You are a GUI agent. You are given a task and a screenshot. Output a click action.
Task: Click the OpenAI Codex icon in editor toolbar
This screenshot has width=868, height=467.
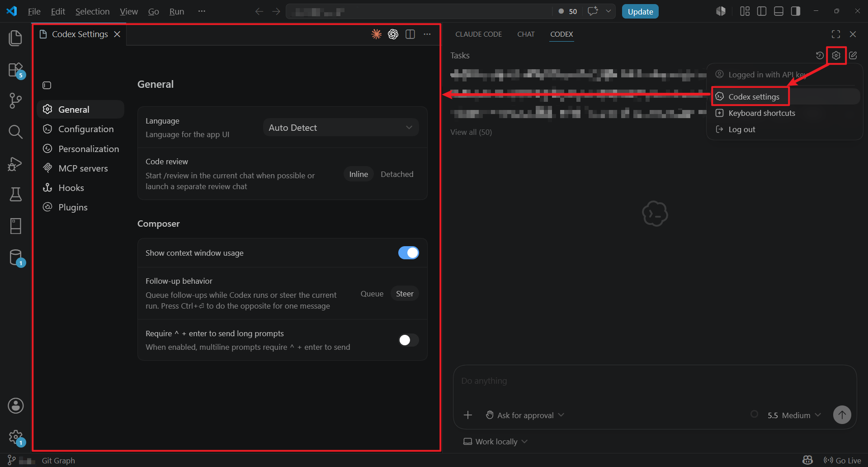point(393,34)
